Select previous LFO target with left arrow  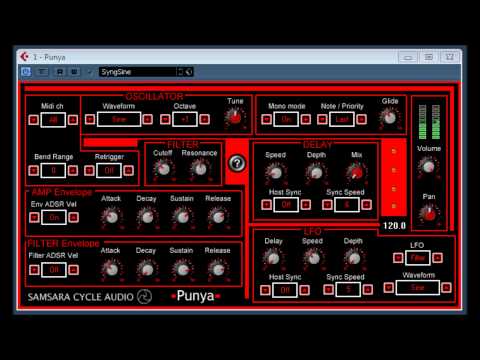[x=398, y=258]
